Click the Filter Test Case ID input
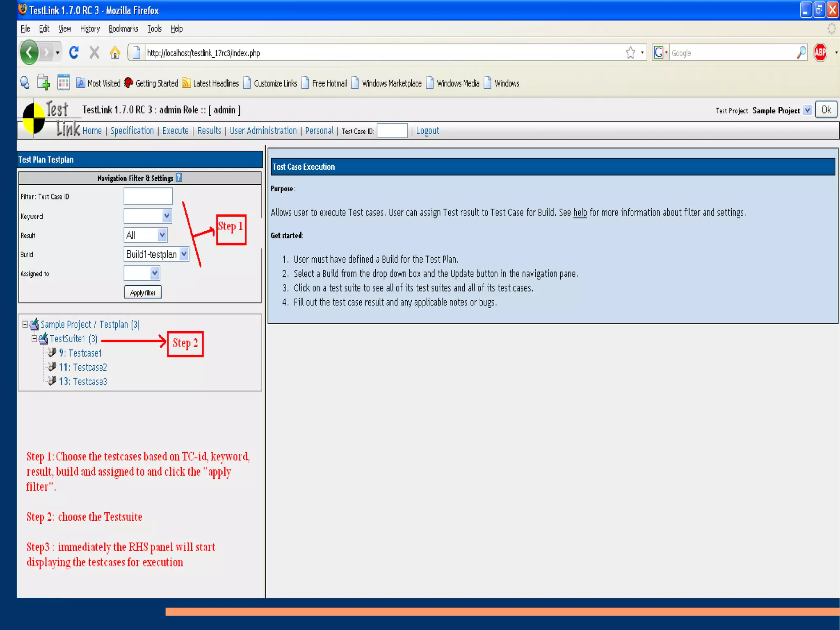Image resolution: width=840 pixels, height=630 pixels. [x=148, y=196]
